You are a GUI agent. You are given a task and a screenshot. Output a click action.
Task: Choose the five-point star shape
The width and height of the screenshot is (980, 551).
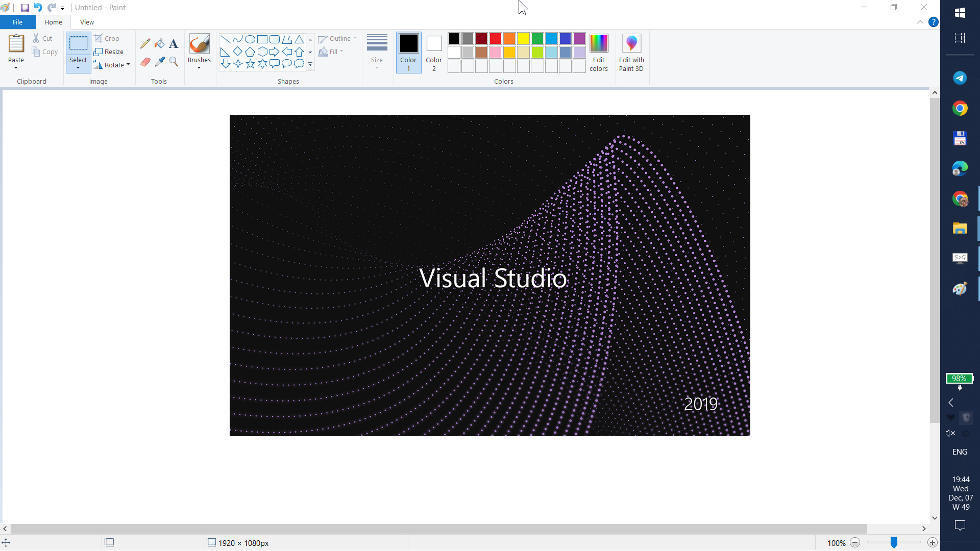click(250, 64)
